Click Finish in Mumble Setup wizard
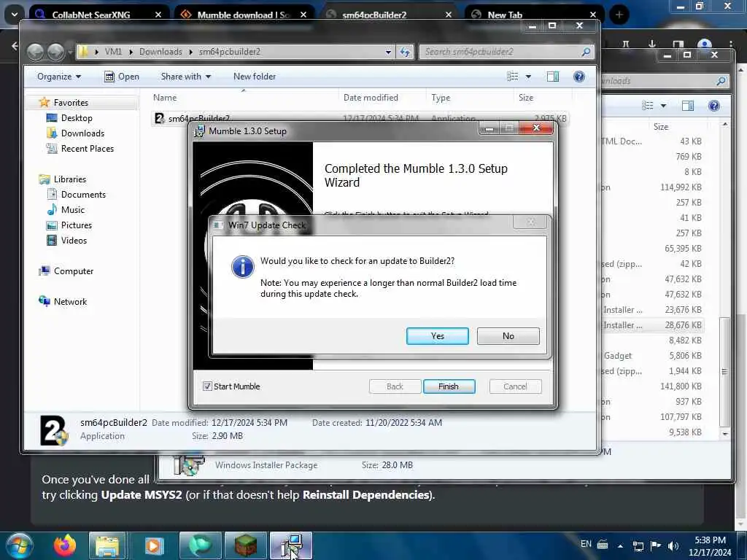This screenshot has height=560, width=747. coord(449,386)
